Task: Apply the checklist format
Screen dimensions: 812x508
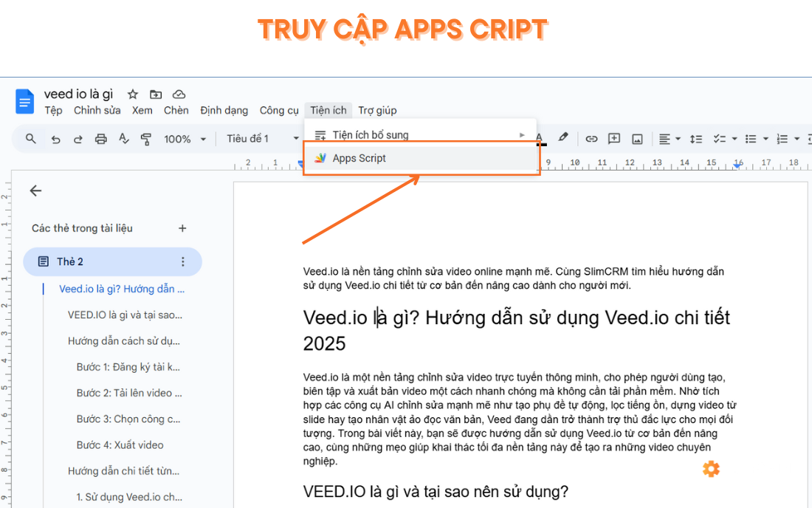Action: 719,139
